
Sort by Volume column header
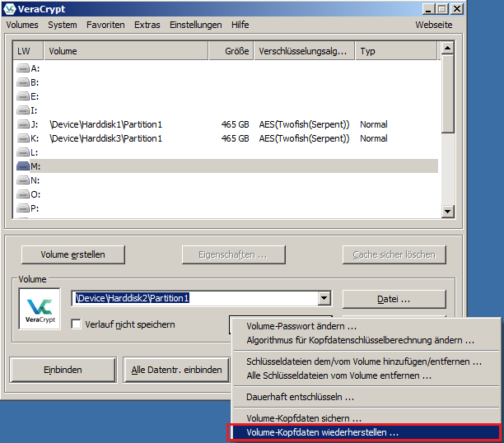126,51
